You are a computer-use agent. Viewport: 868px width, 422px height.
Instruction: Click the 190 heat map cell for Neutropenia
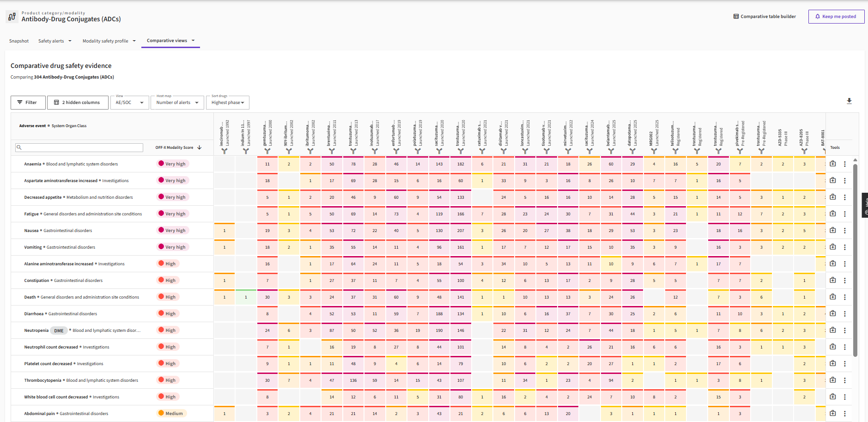pyautogui.click(x=439, y=330)
